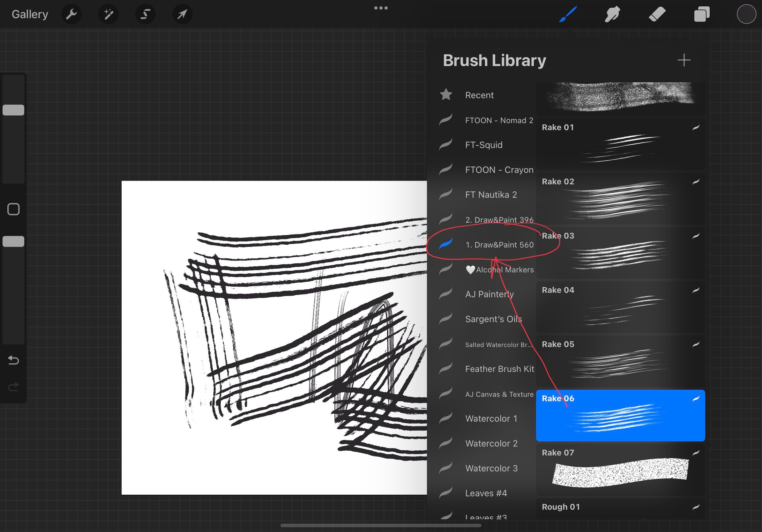The width and height of the screenshot is (762, 532).
Task: Open the active color circle
Action: tap(746, 14)
